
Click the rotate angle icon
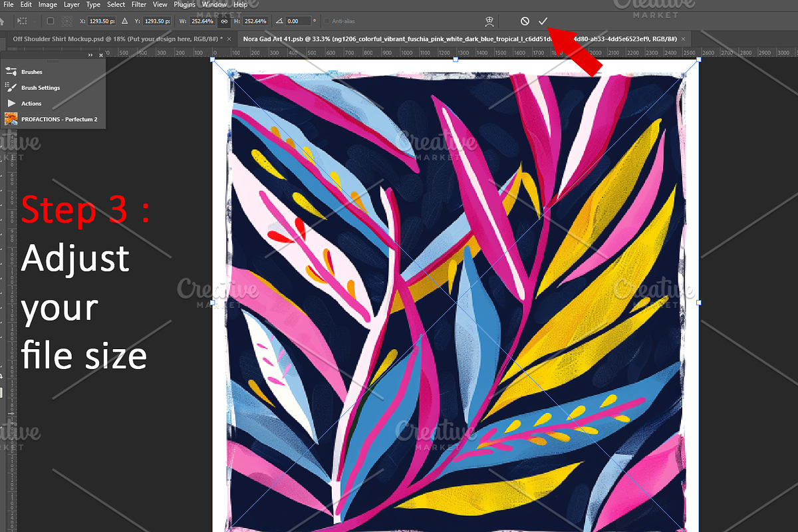click(x=279, y=21)
